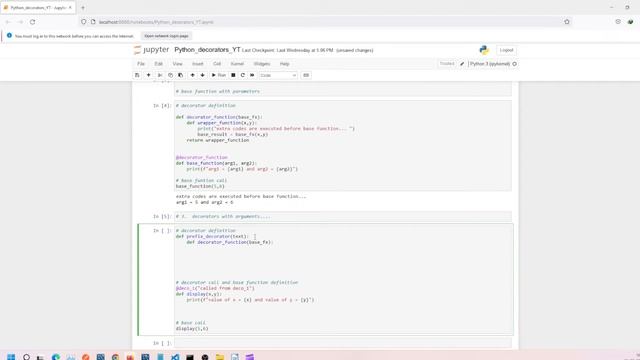Open Microsoft Edge from the taskbar

[56, 357]
